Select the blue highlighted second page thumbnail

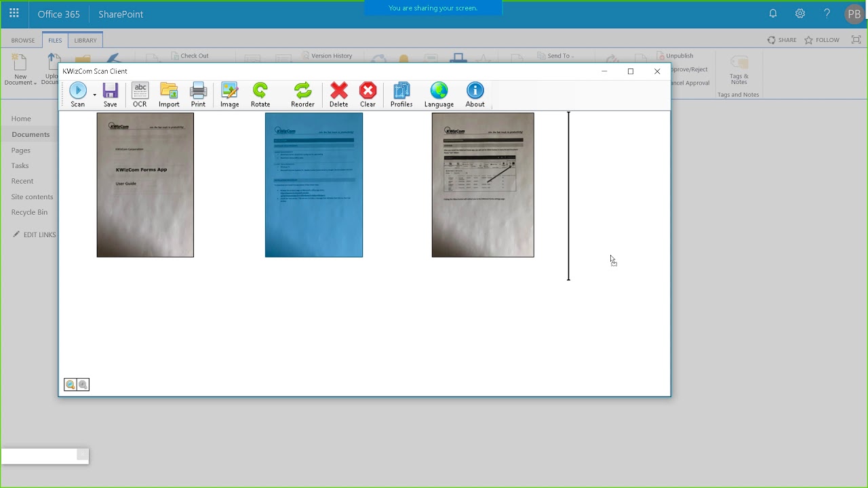(x=314, y=185)
